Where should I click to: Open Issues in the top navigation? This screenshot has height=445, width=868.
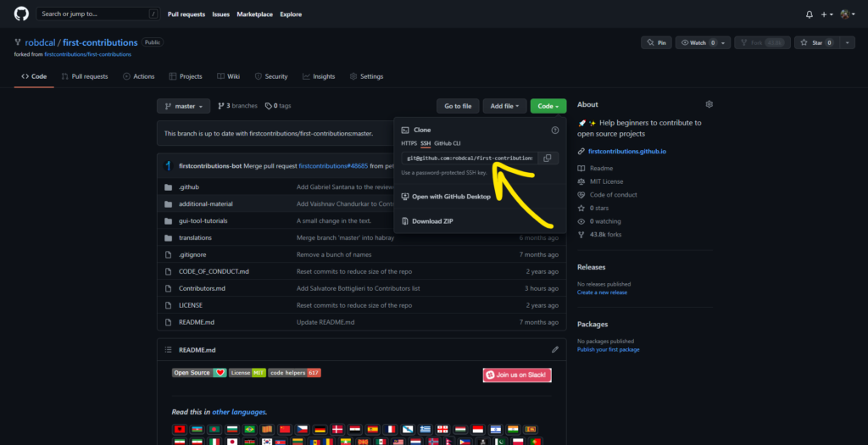pos(221,14)
